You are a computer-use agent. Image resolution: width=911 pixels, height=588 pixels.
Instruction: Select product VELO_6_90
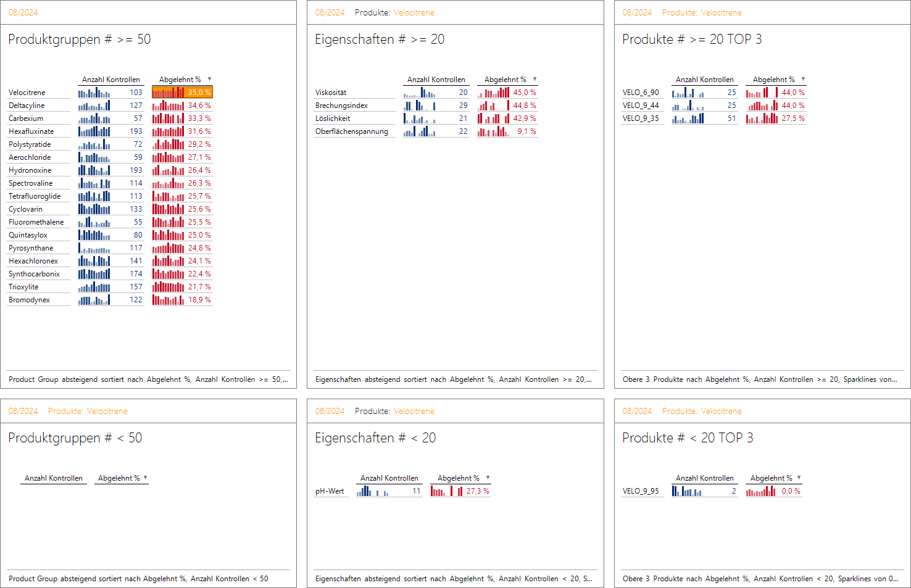[x=641, y=93]
